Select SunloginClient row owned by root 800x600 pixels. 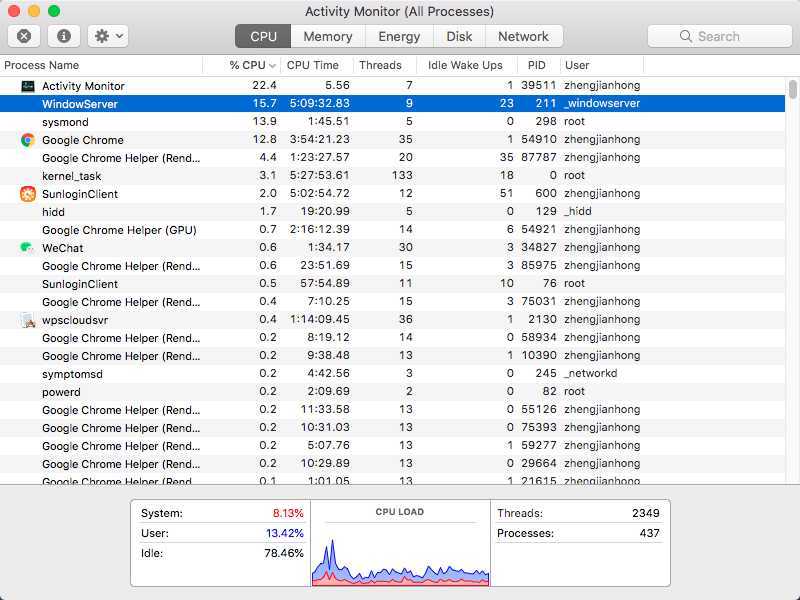click(392, 284)
